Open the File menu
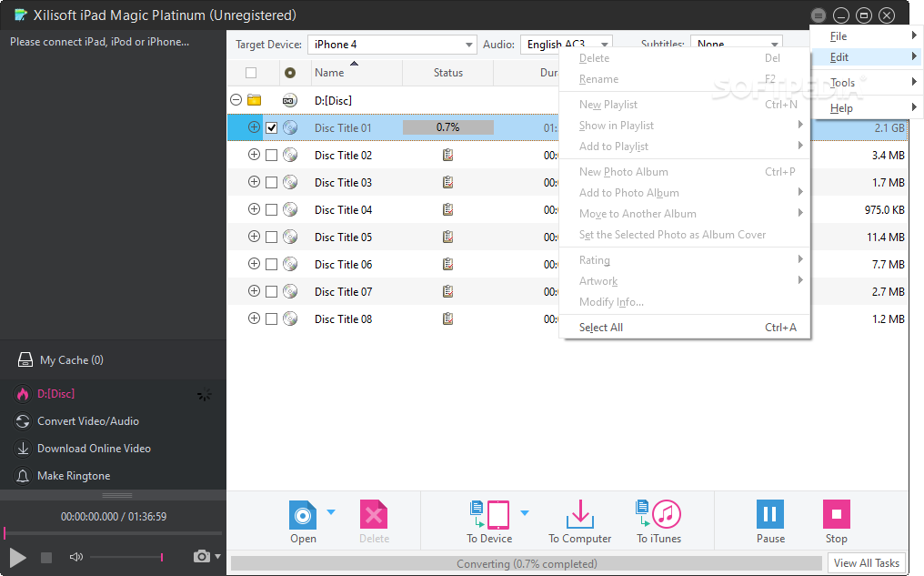The width and height of the screenshot is (924, 576). (866, 36)
